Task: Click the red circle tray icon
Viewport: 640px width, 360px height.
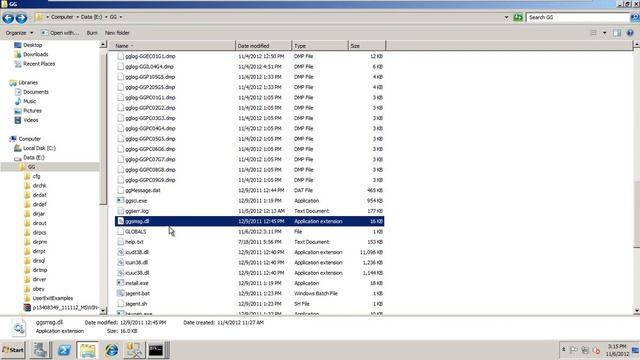Action: point(596,350)
